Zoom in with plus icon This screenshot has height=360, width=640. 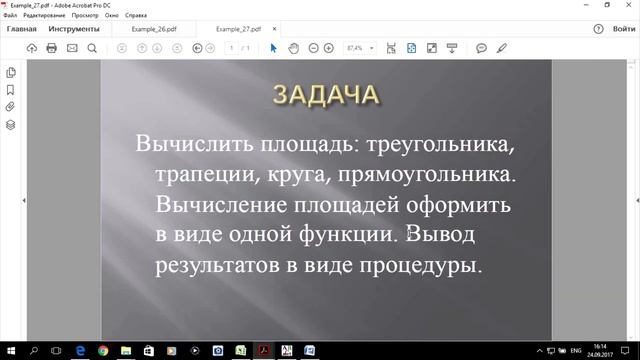point(329,48)
